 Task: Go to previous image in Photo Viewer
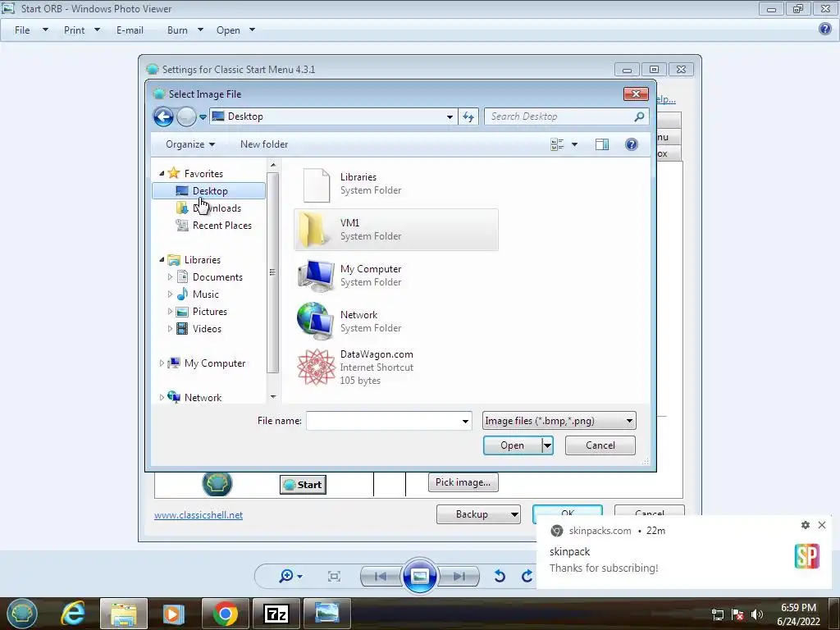(x=381, y=577)
